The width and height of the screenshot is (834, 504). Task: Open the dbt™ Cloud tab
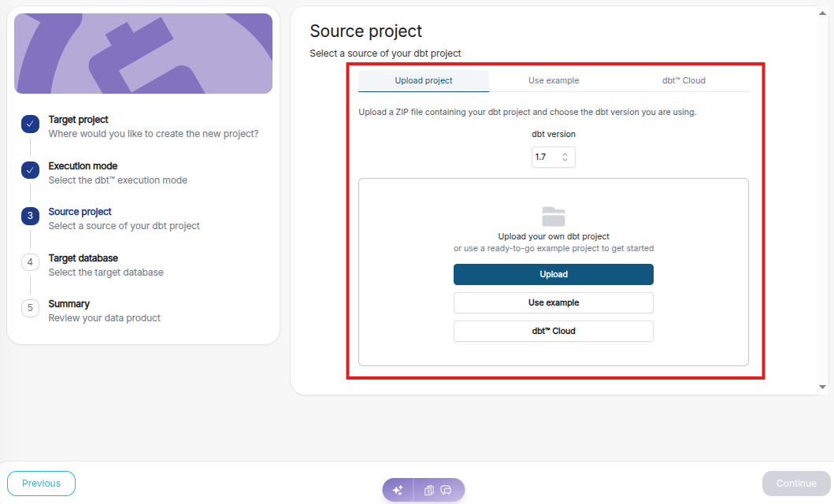pyautogui.click(x=684, y=80)
